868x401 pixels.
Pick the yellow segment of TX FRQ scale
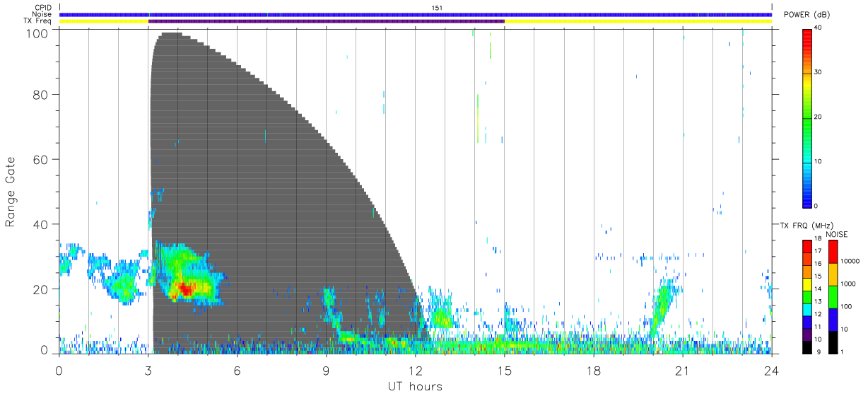tap(807, 284)
